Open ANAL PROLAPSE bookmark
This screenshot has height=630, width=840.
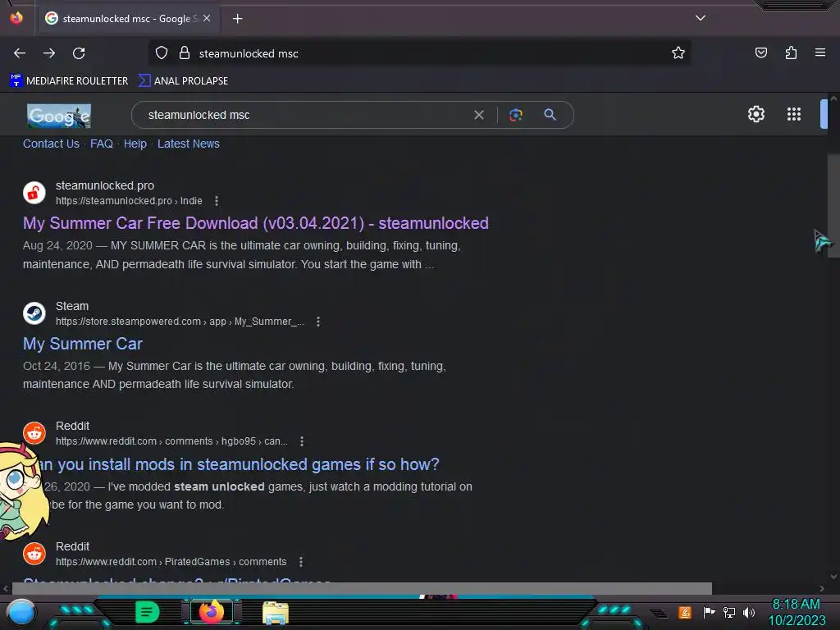pyautogui.click(x=183, y=81)
